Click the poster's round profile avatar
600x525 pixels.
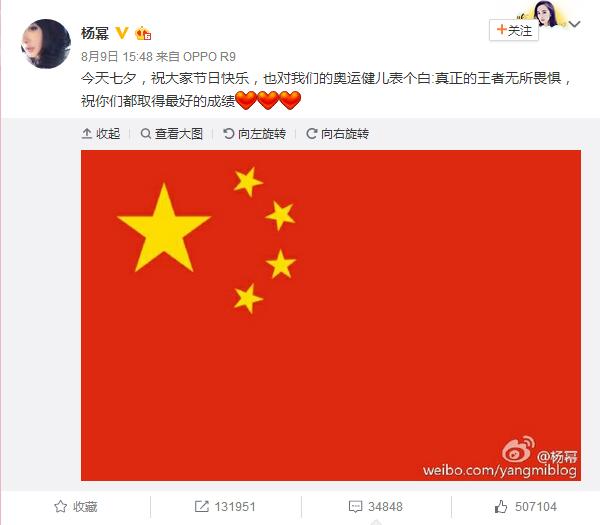coord(46,44)
